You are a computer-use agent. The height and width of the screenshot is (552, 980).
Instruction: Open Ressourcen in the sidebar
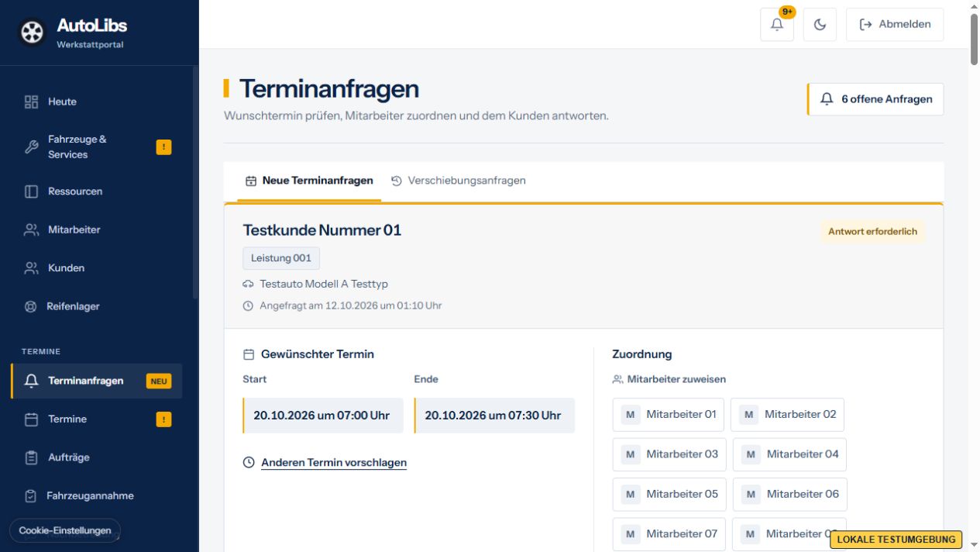96,191
